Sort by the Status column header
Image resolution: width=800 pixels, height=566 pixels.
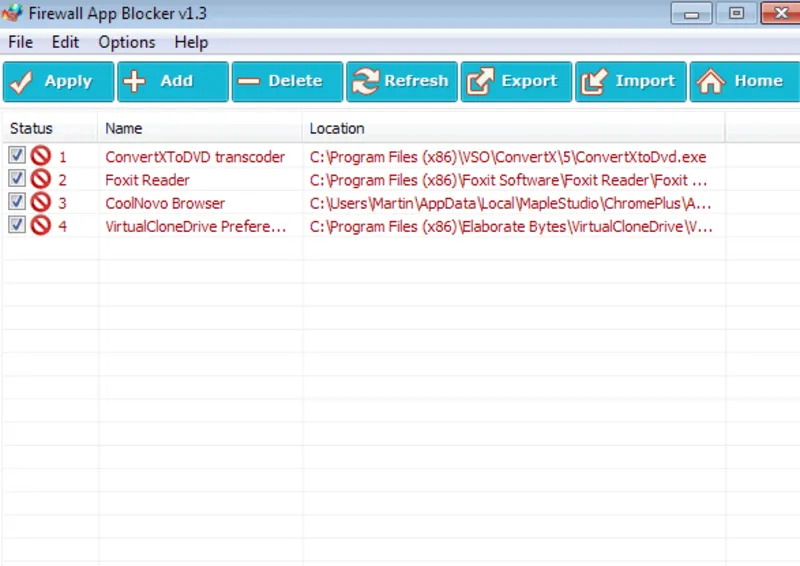50,128
